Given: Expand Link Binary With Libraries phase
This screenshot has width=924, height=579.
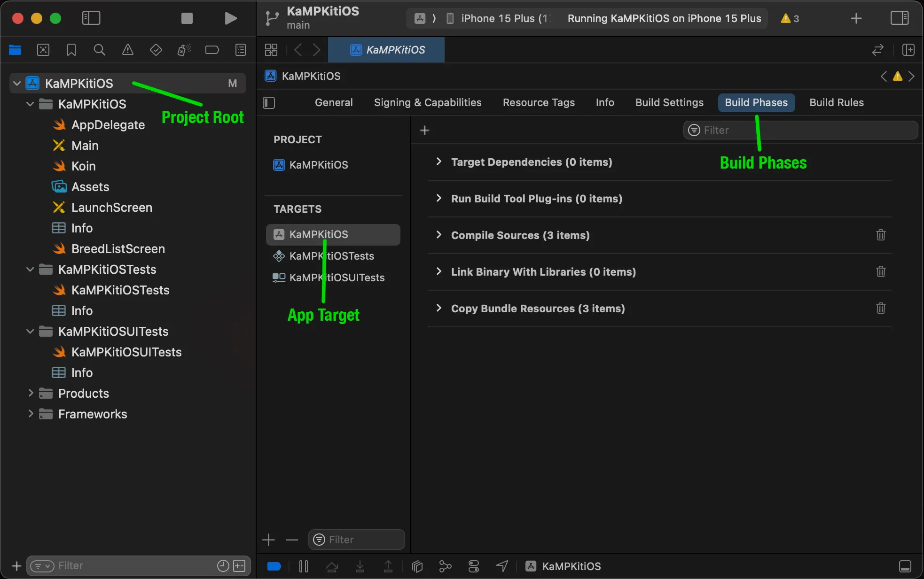Looking at the screenshot, I should tap(439, 271).
